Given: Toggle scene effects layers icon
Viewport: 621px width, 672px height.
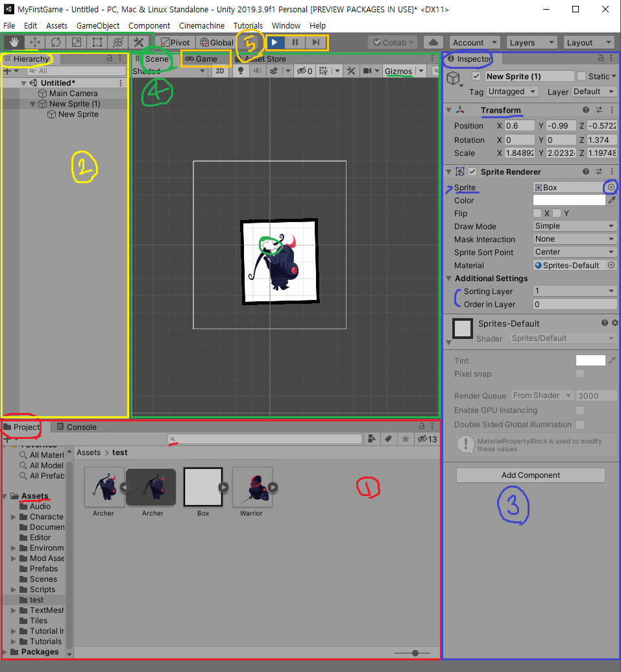Looking at the screenshot, I should pyautogui.click(x=274, y=71).
